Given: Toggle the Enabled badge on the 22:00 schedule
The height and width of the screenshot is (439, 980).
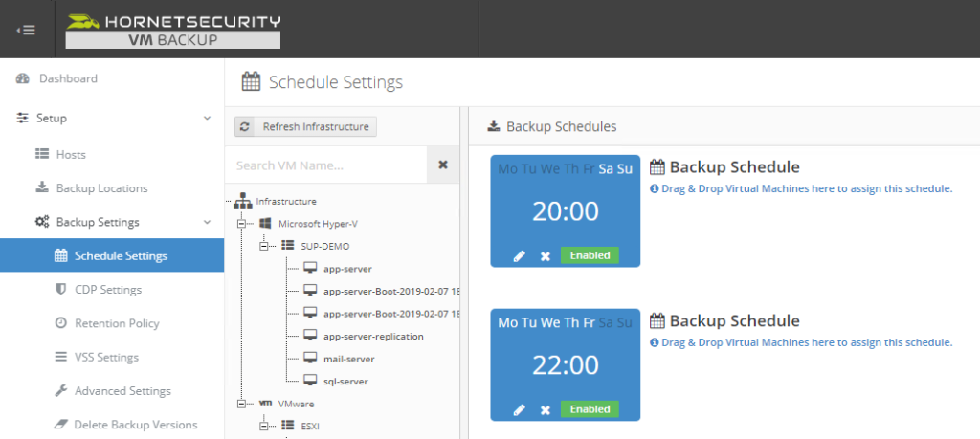Looking at the screenshot, I should coord(590,409).
